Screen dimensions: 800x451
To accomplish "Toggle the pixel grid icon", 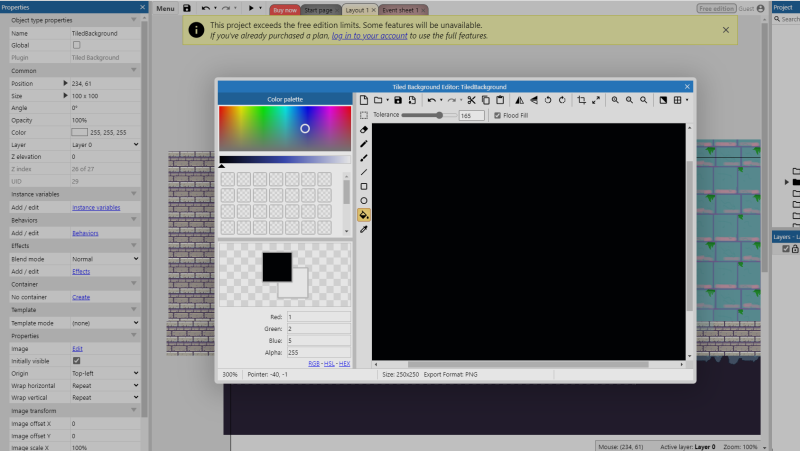I will (x=678, y=100).
